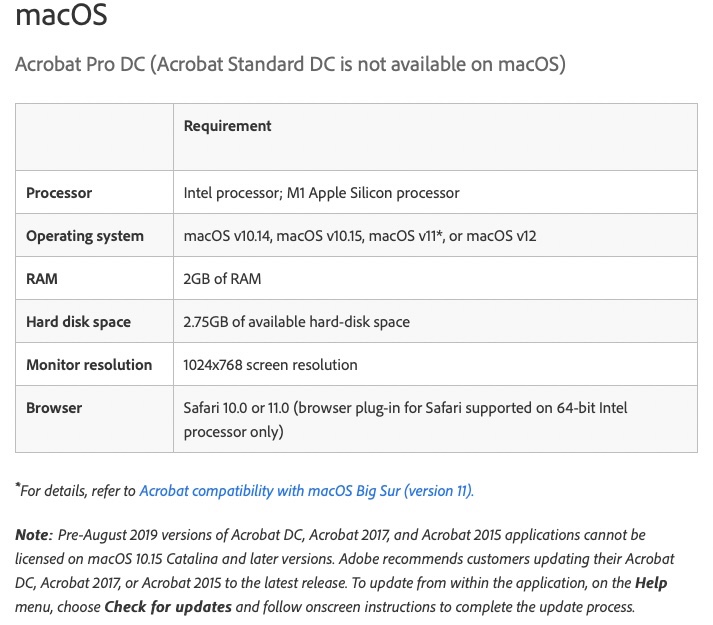This screenshot has height=625, width=713.
Task: Select the Hard disk space row label
Action: click(78, 322)
